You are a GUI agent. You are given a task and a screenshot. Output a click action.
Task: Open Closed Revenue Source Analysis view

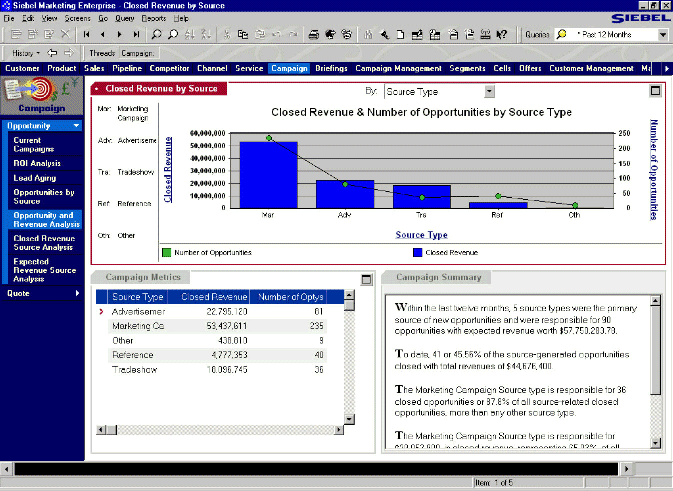pos(43,243)
